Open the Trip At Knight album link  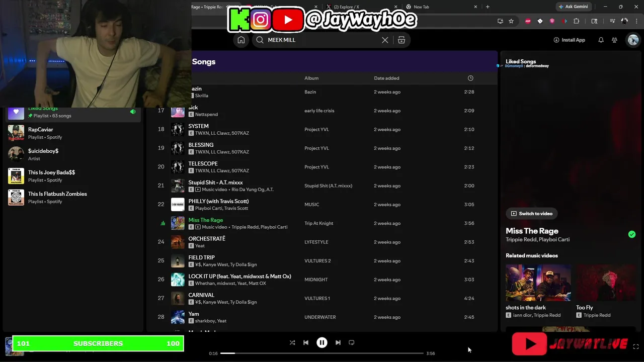pos(318,223)
